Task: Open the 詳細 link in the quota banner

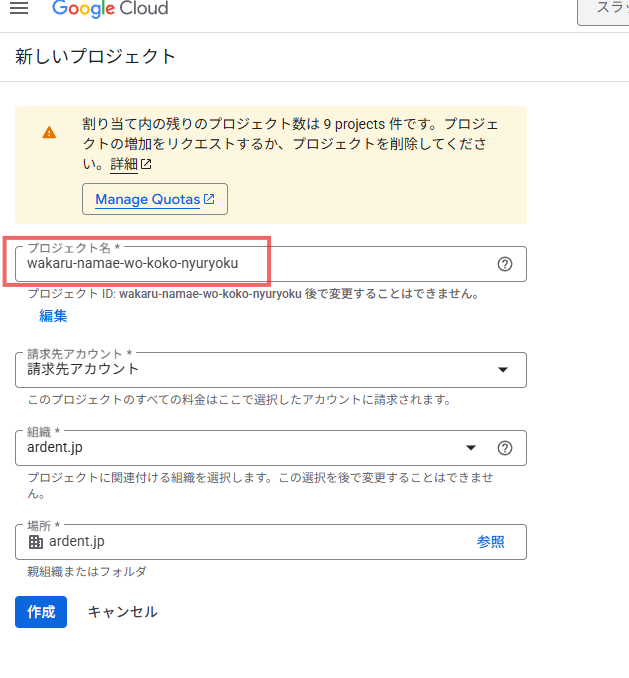Action: pos(123,164)
